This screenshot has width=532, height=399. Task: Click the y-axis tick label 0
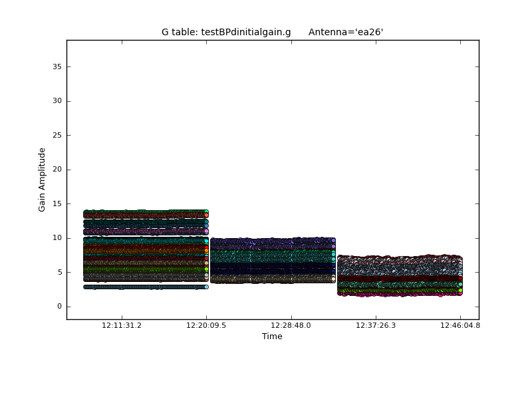click(59, 307)
